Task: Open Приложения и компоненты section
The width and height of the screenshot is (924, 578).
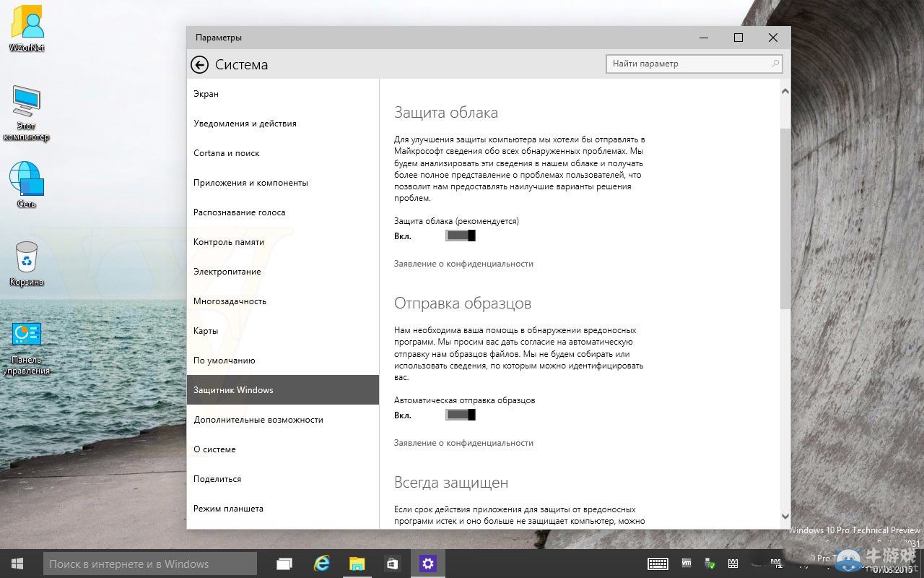Action: tap(283, 183)
